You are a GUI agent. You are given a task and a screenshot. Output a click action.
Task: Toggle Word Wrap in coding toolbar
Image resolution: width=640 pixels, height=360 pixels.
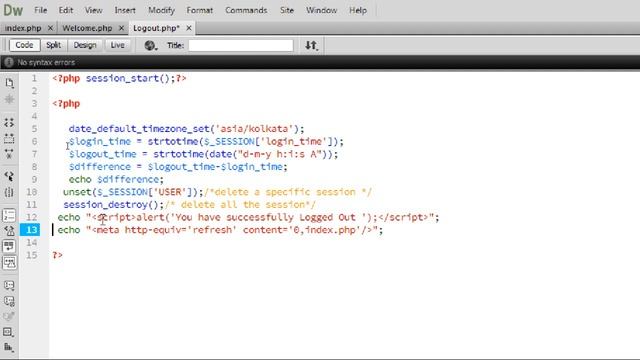point(9,246)
